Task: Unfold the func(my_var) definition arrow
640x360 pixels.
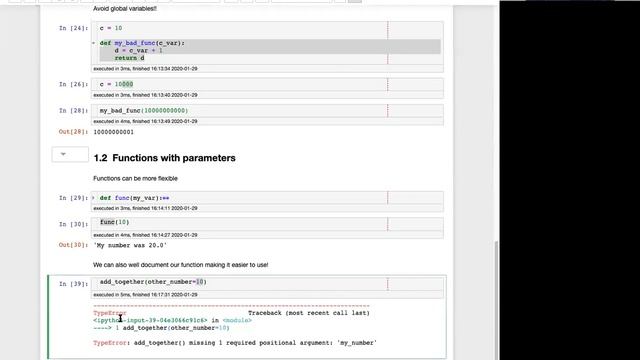Action: pyautogui.click(x=93, y=198)
